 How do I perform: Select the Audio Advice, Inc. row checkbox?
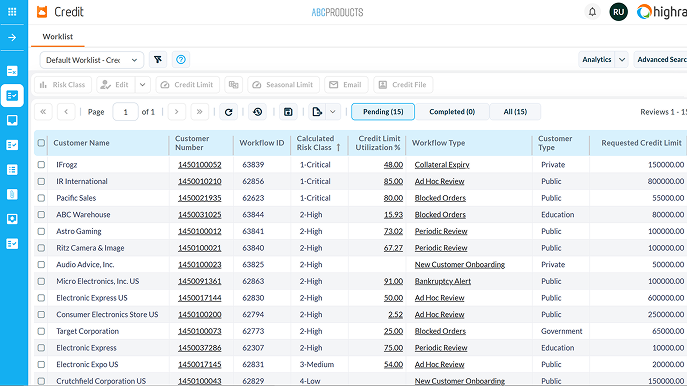(x=41, y=265)
